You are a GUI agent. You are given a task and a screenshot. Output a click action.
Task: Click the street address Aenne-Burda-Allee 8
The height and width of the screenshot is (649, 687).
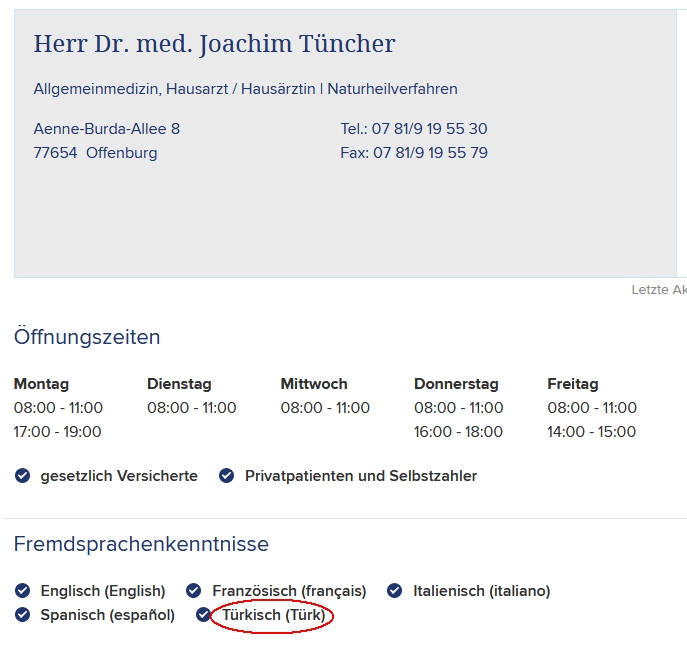tap(107, 129)
